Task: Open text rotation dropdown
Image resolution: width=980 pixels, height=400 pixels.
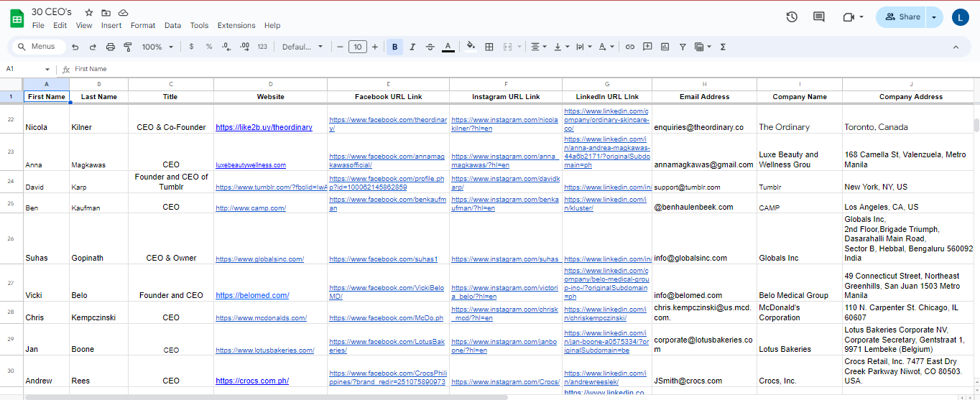Action: pyautogui.click(x=606, y=47)
